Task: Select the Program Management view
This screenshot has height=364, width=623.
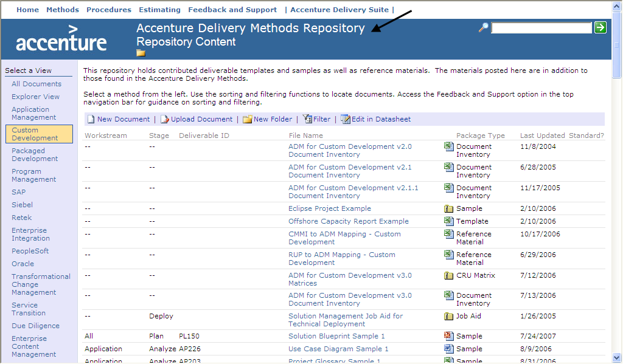Action: click(34, 175)
